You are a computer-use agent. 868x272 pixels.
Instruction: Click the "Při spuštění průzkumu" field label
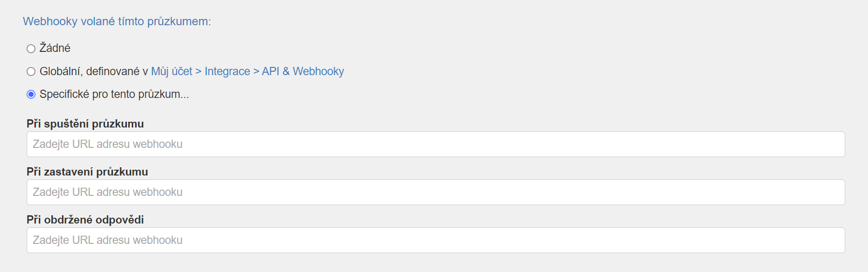click(85, 124)
